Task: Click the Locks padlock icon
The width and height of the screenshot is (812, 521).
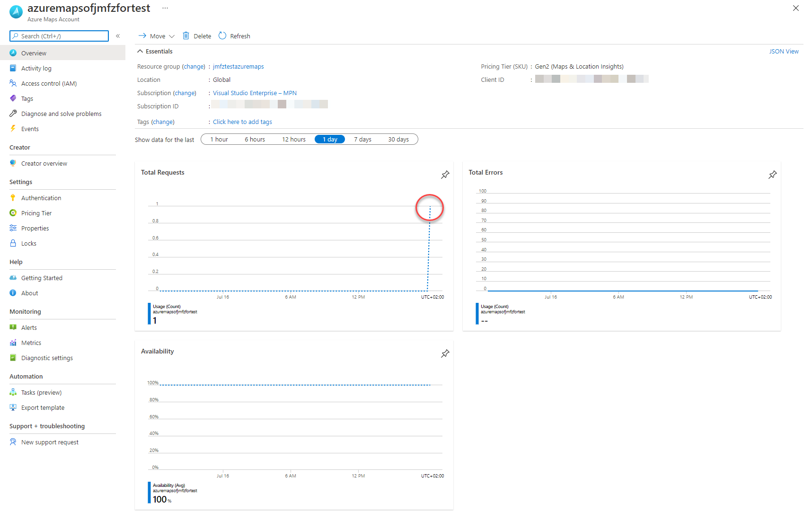Action: click(x=13, y=243)
